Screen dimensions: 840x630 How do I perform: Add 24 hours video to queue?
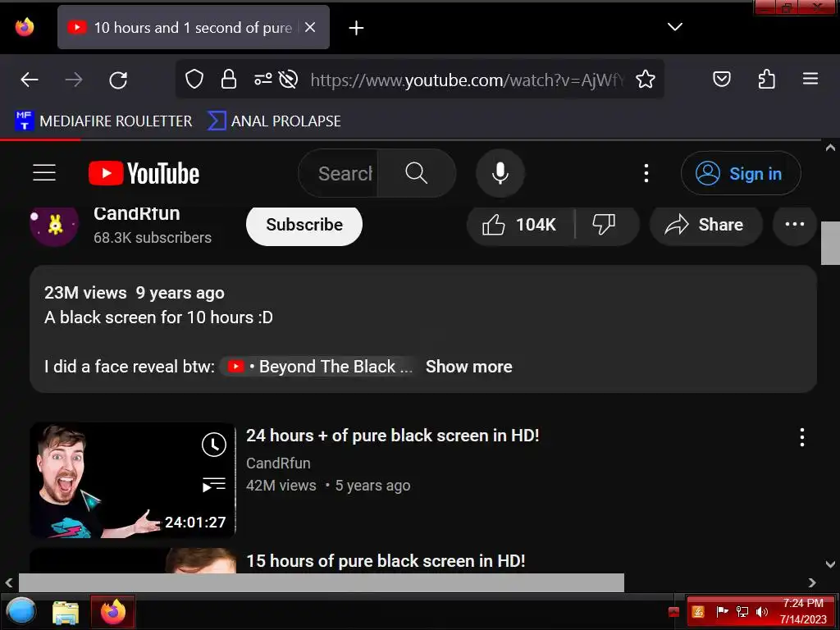tap(214, 485)
